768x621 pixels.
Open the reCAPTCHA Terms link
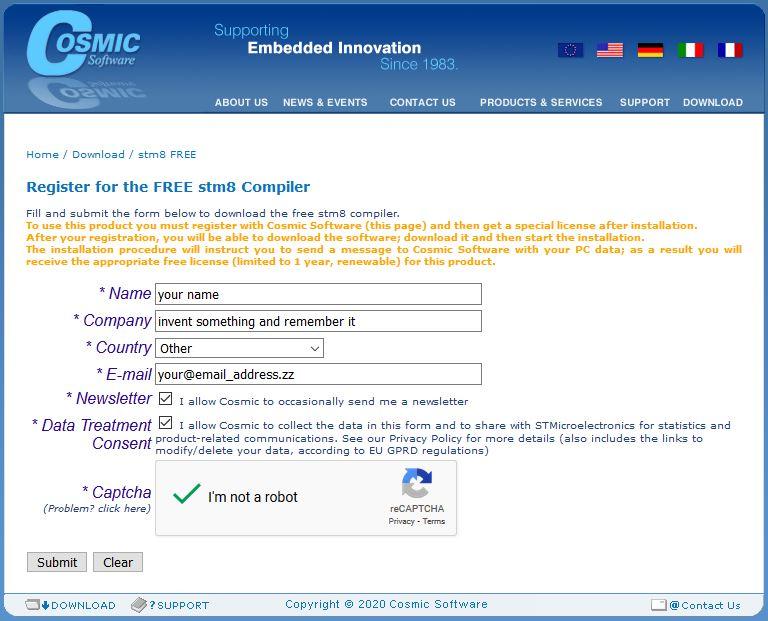click(x=433, y=521)
